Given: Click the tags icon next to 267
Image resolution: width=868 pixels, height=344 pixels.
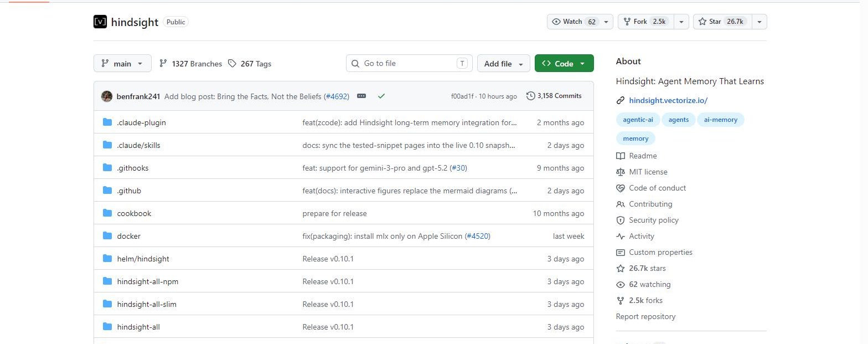Looking at the screenshot, I should pos(232,64).
